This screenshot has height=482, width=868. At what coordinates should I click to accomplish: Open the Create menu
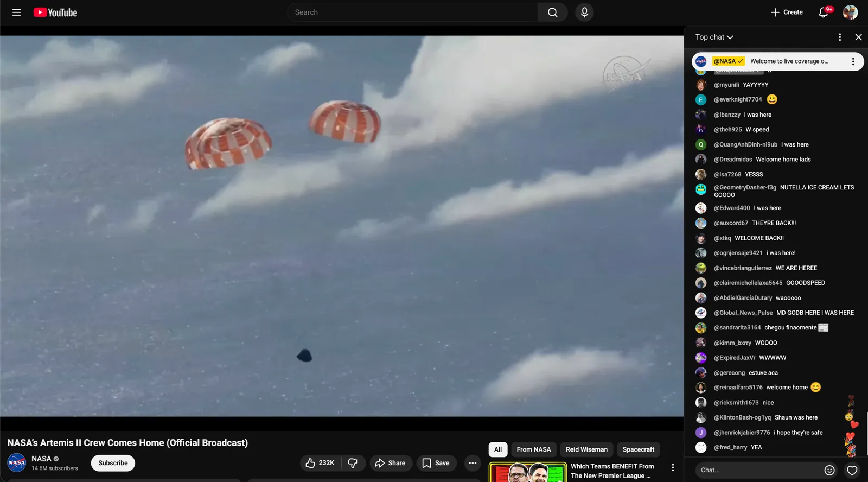787,12
